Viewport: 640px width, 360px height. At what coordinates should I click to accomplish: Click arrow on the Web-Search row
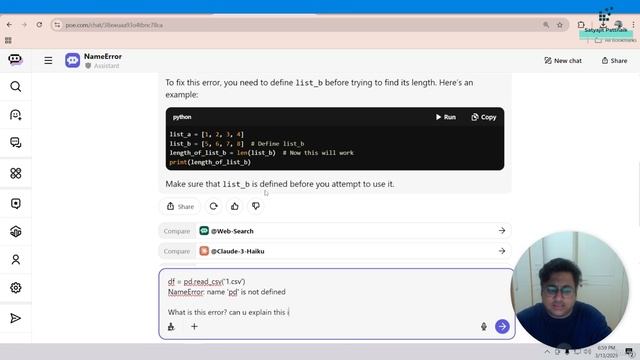pyautogui.click(x=502, y=231)
